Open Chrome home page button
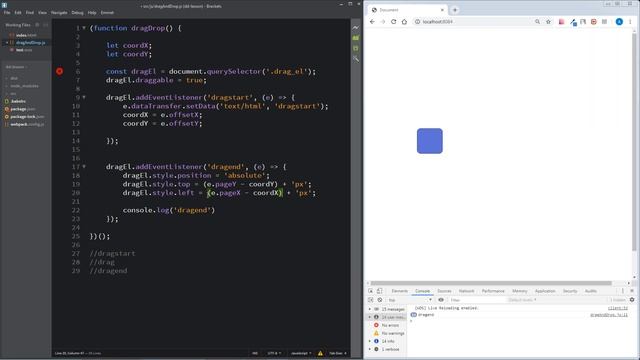Viewport: 640px width, 360px height. [x=404, y=22]
